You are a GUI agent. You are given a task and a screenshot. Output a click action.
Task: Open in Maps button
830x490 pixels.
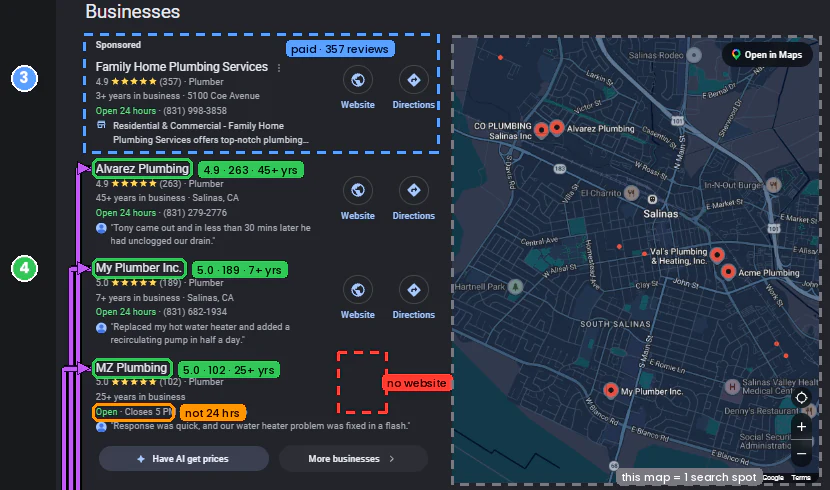767,55
